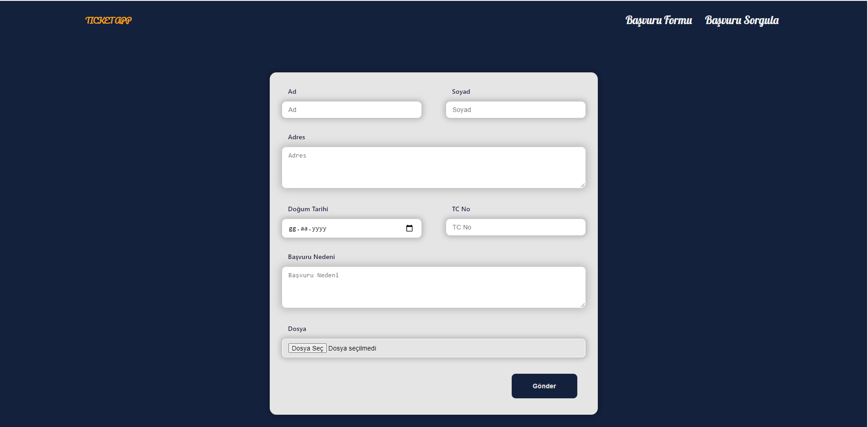Click the Dosya section label
868x427 pixels.
pos(297,329)
